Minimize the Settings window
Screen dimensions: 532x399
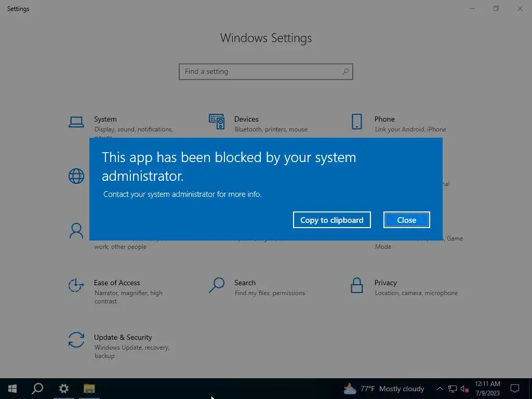(472, 8)
